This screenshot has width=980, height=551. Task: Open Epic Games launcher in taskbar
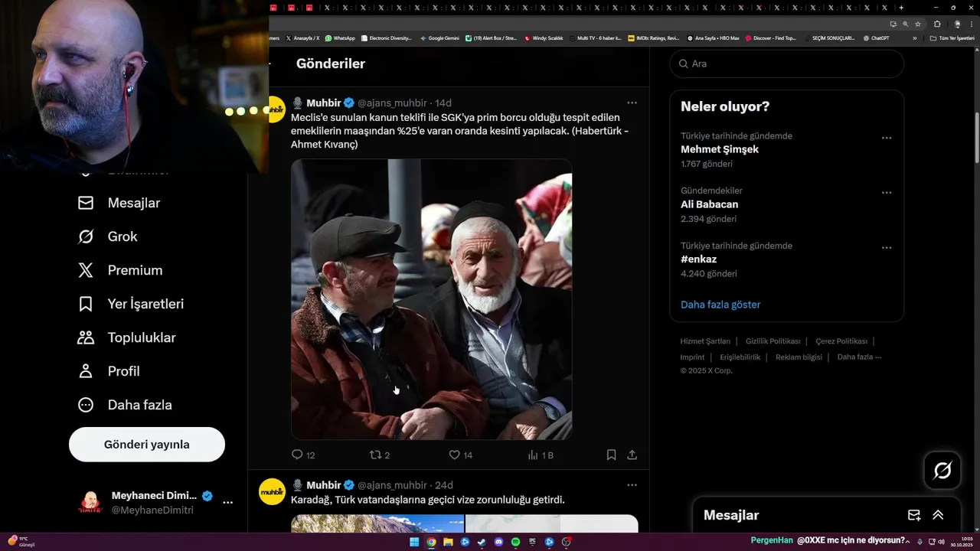[x=532, y=542]
